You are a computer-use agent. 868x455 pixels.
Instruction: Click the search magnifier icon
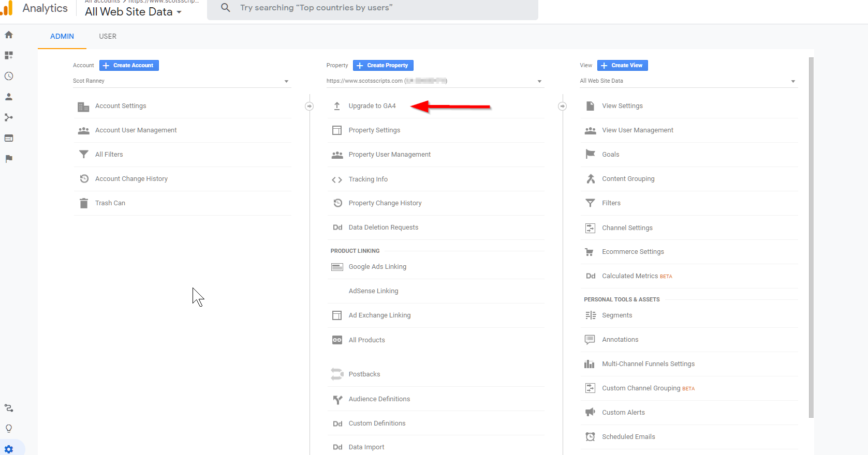coord(226,8)
